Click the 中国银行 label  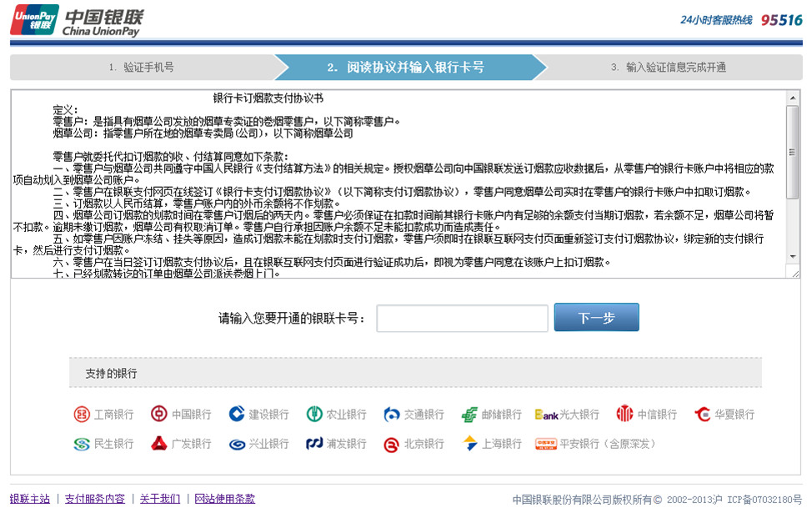click(x=192, y=415)
